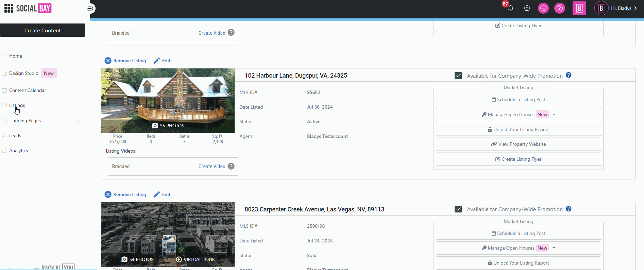Expand the Hi, Bladys user menu arrow

pos(635,8)
